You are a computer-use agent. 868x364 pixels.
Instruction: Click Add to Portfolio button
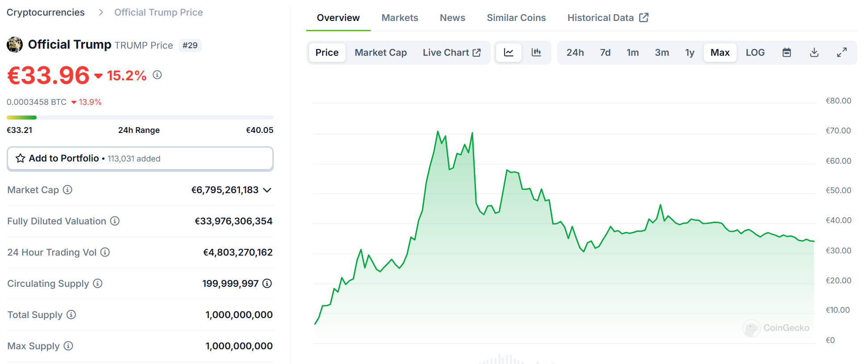(x=140, y=159)
